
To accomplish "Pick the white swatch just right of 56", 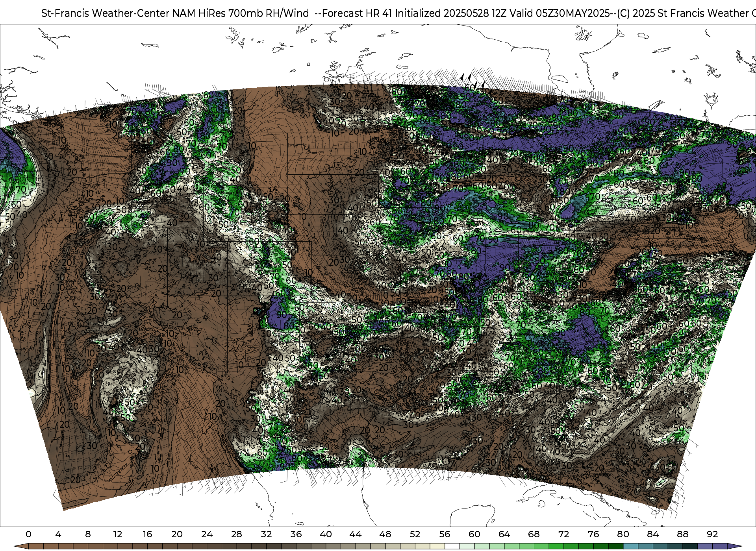I will pos(452,546).
